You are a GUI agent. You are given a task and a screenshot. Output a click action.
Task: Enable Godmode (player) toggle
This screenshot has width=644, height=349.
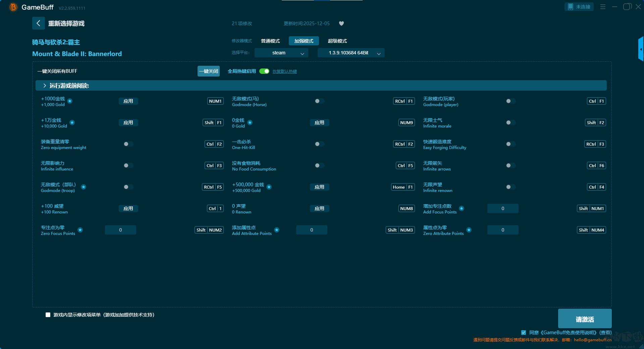511,101
